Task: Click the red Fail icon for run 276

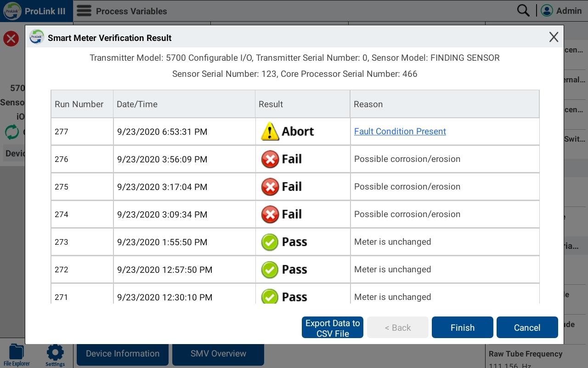Action: click(x=270, y=159)
